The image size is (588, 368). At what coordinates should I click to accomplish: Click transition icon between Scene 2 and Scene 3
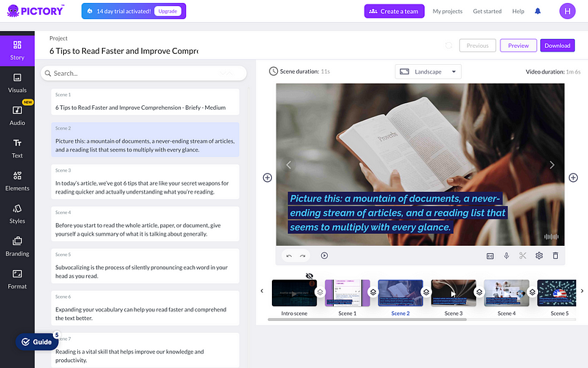coord(426,291)
